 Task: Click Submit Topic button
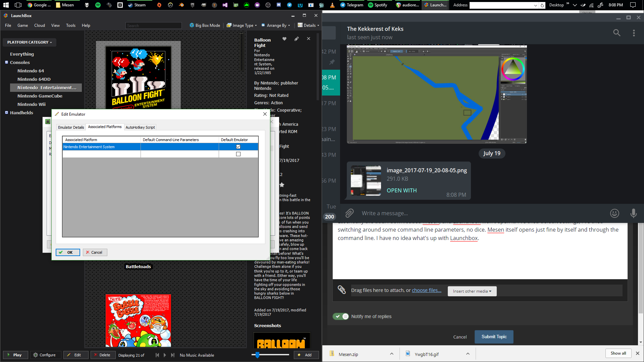click(494, 337)
